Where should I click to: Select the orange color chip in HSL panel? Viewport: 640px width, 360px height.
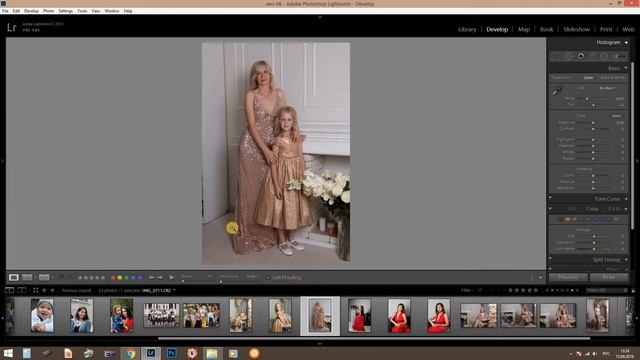click(567, 219)
